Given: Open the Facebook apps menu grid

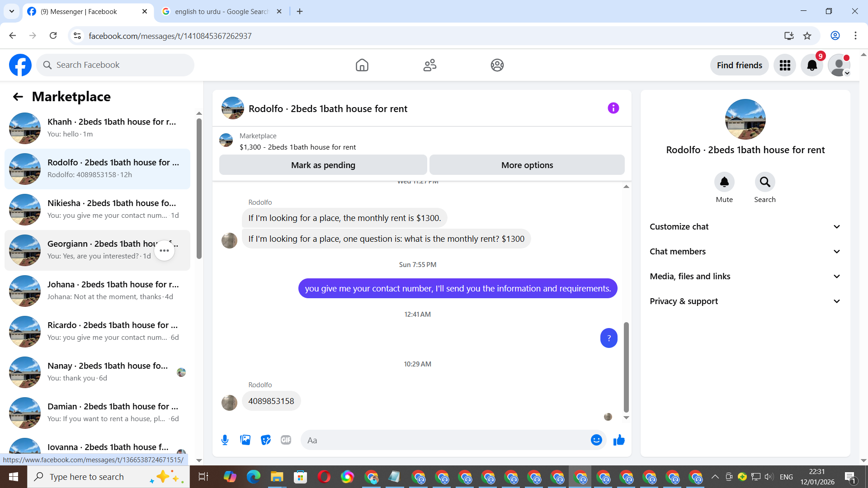Looking at the screenshot, I should pos(785,66).
